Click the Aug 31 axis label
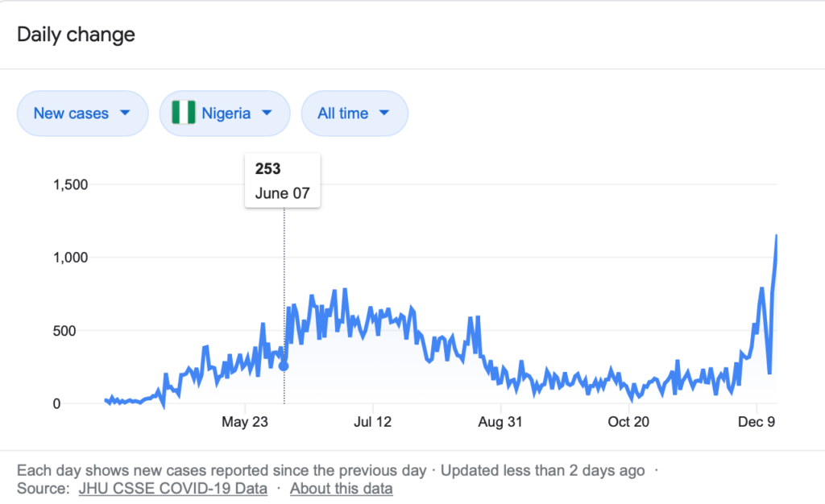 pyautogui.click(x=501, y=422)
